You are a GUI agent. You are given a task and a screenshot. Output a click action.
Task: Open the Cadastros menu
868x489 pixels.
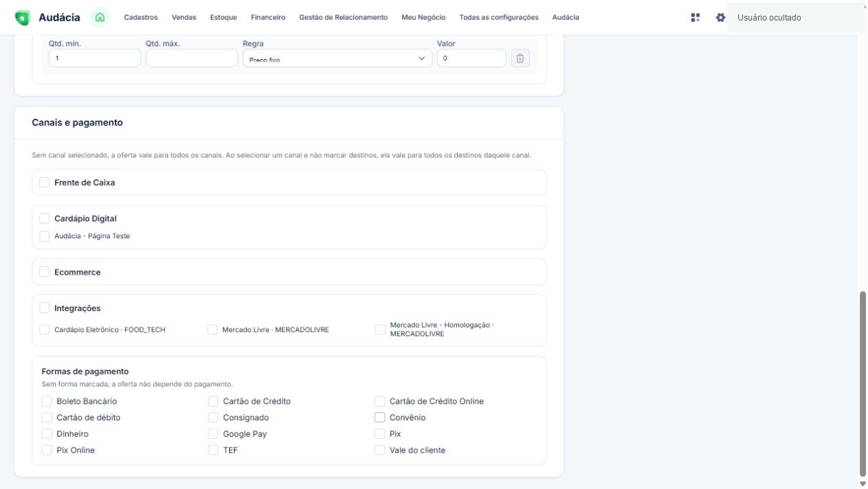141,18
